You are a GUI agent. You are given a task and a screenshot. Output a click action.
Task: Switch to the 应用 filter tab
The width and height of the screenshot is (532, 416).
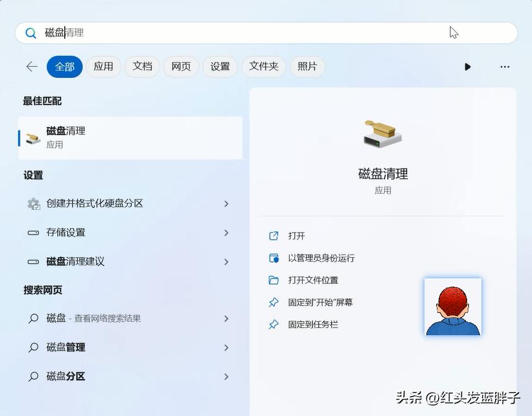[103, 67]
